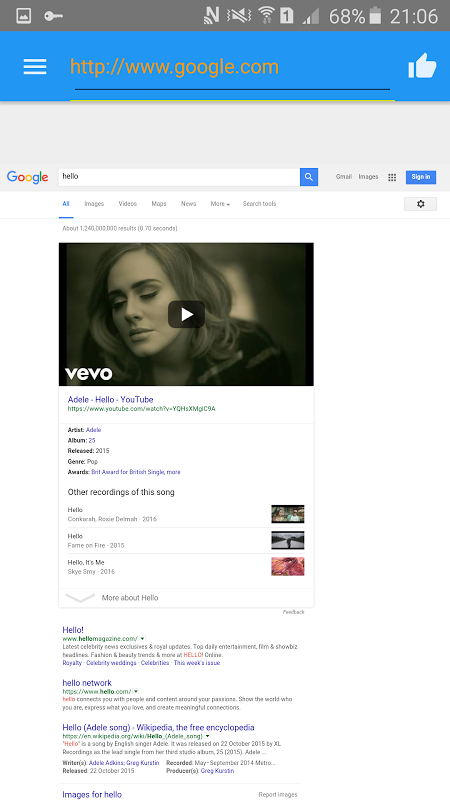Open the settings gear button
Image resolution: width=450 pixels, height=800 pixels.
[x=420, y=204]
